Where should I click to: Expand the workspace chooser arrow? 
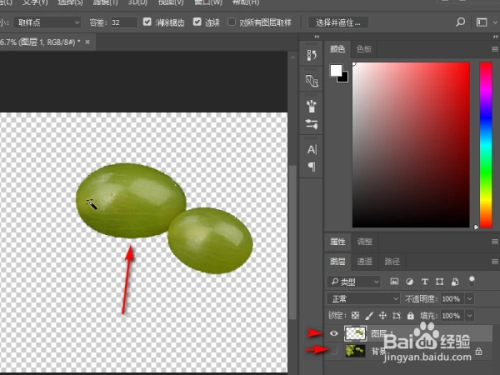pyautogui.click(x=495, y=23)
